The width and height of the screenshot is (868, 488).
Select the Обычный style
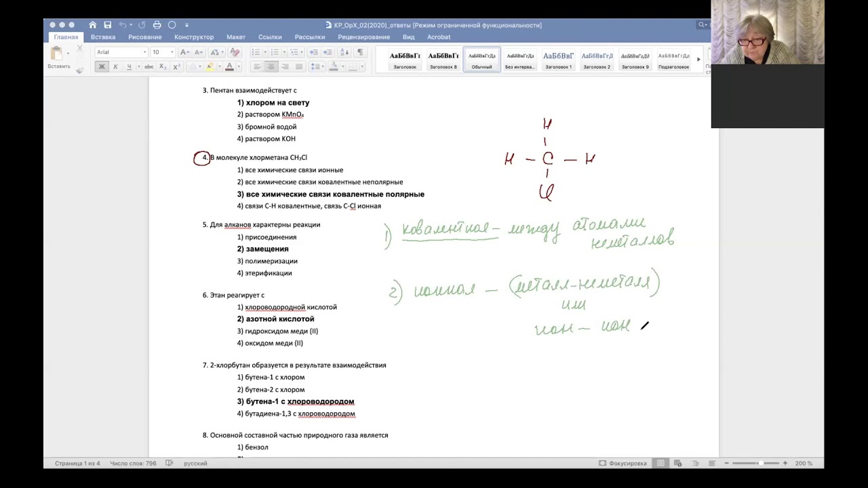(482, 60)
